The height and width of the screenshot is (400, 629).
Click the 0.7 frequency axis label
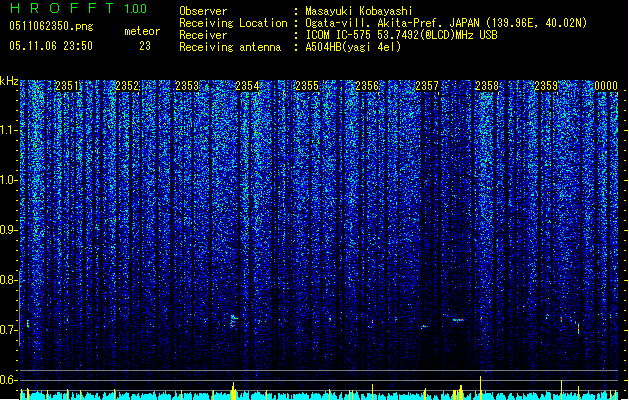tap(6, 330)
